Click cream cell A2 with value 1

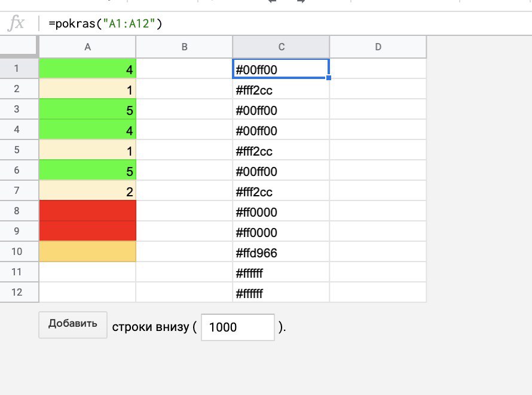tap(87, 89)
